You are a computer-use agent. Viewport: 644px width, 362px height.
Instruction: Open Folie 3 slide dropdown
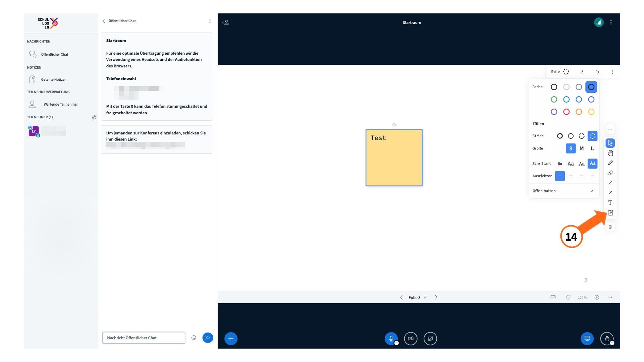pos(418,298)
